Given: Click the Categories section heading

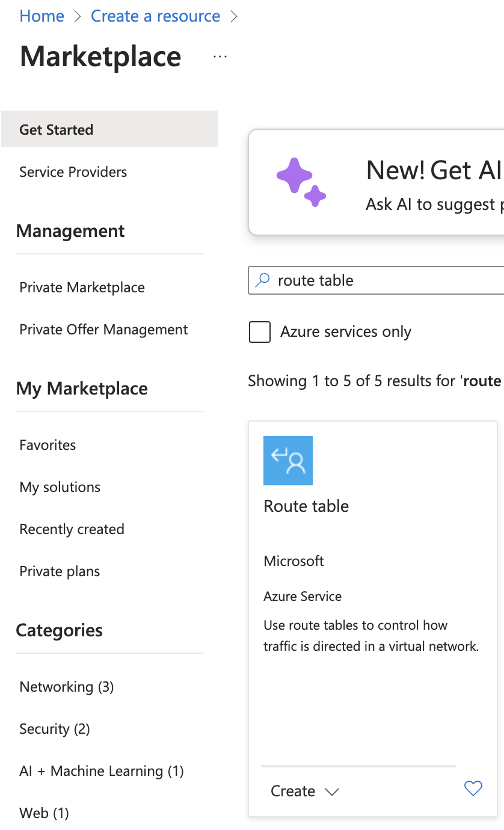Looking at the screenshot, I should click(60, 630).
